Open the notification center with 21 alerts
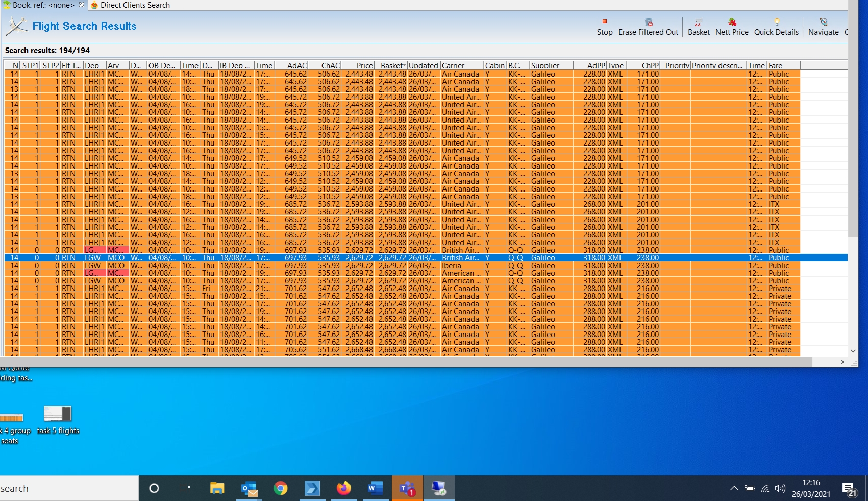 pyautogui.click(x=850, y=489)
